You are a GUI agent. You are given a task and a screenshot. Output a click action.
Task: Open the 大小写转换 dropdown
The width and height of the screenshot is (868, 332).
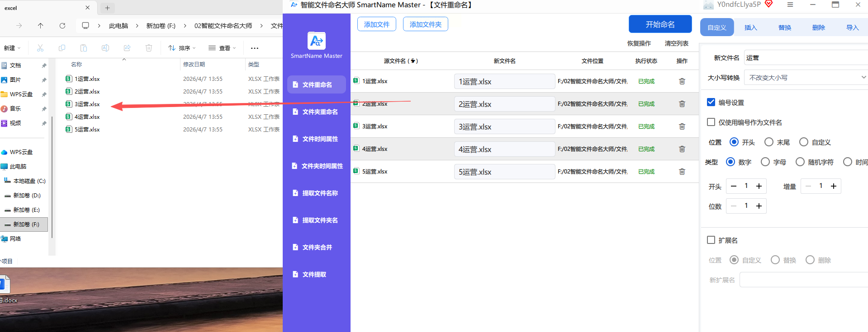point(805,78)
